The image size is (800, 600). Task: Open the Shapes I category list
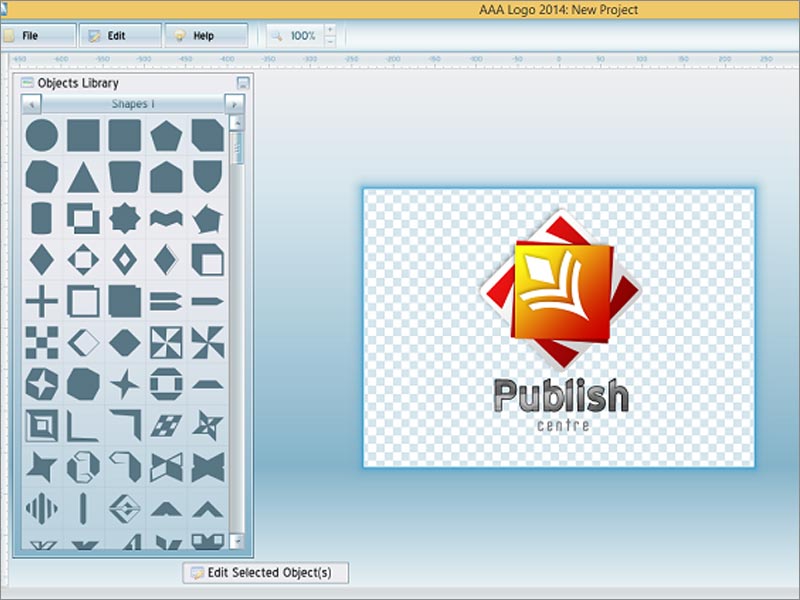coord(132,104)
